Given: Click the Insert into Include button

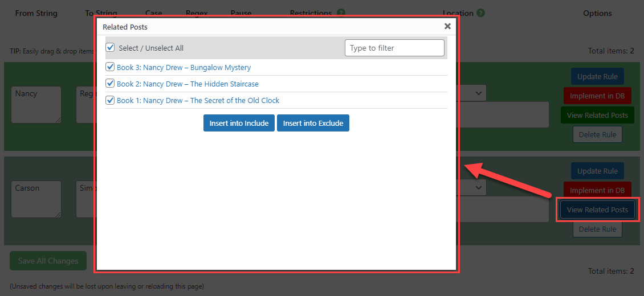Looking at the screenshot, I should click(x=239, y=123).
